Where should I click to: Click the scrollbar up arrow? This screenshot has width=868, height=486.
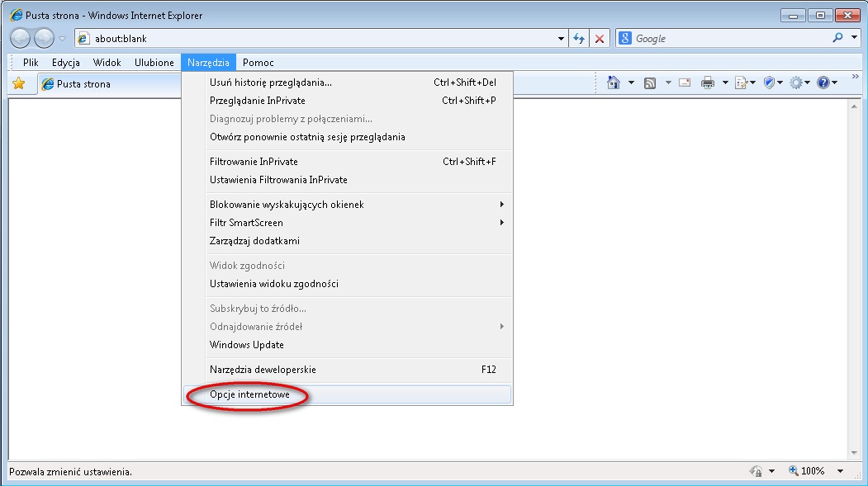[x=854, y=106]
